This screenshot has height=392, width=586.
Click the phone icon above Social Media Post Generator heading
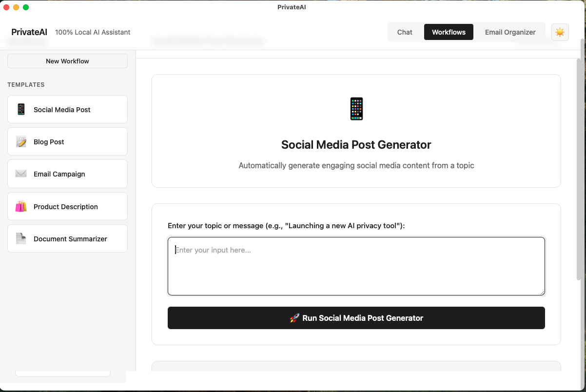356,108
